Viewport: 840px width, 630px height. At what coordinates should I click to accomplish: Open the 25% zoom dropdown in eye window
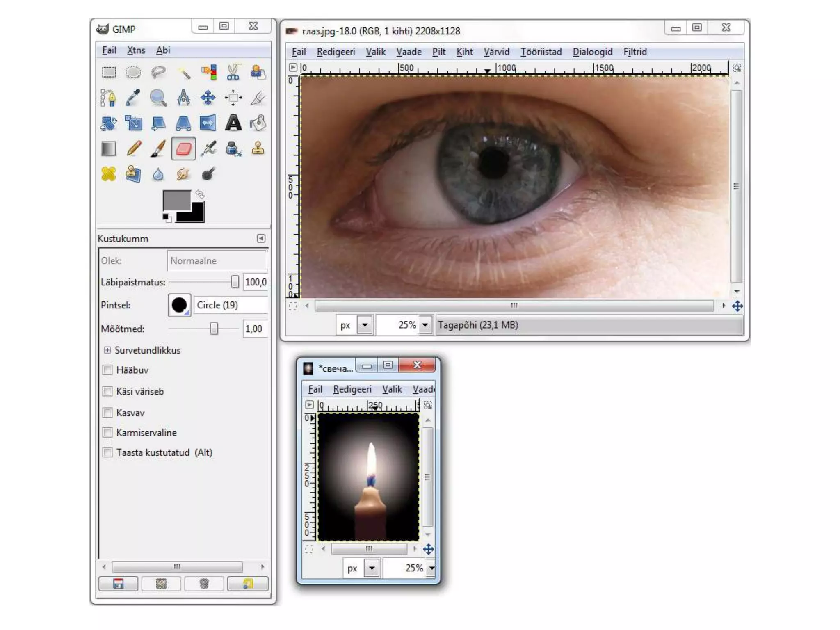[425, 325]
